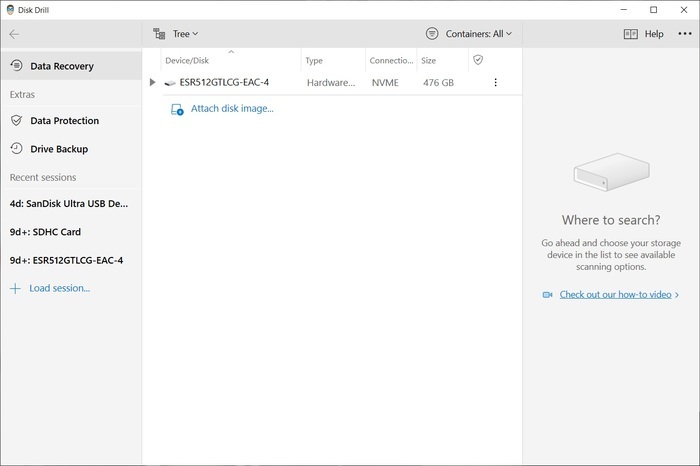This screenshot has height=466, width=700.
Task: Minimize the Disk Drill window
Action: [624, 10]
